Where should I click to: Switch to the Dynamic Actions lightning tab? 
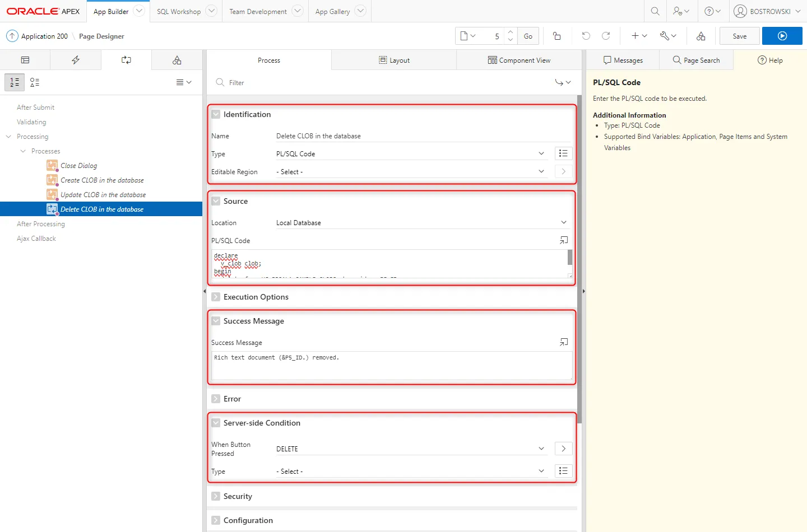click(x=76, y=60)
